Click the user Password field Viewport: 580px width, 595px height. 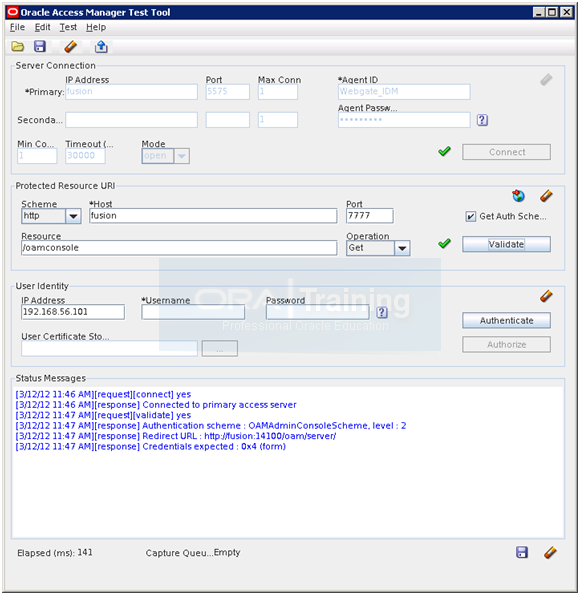317,312
